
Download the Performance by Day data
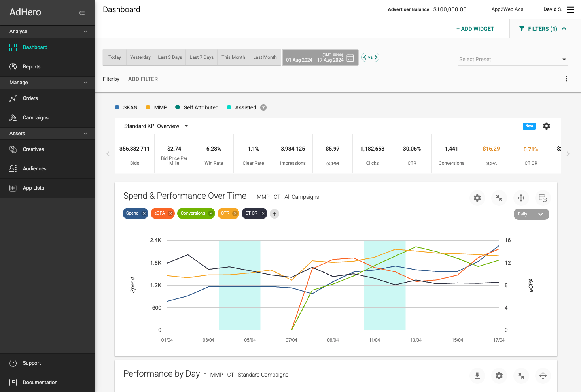[x=477, y=376]
